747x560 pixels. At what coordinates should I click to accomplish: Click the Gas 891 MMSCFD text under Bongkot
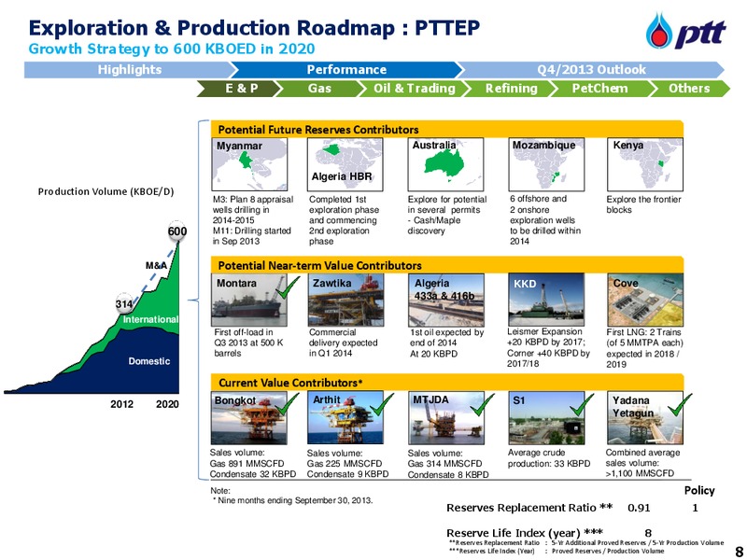(247, 463)
